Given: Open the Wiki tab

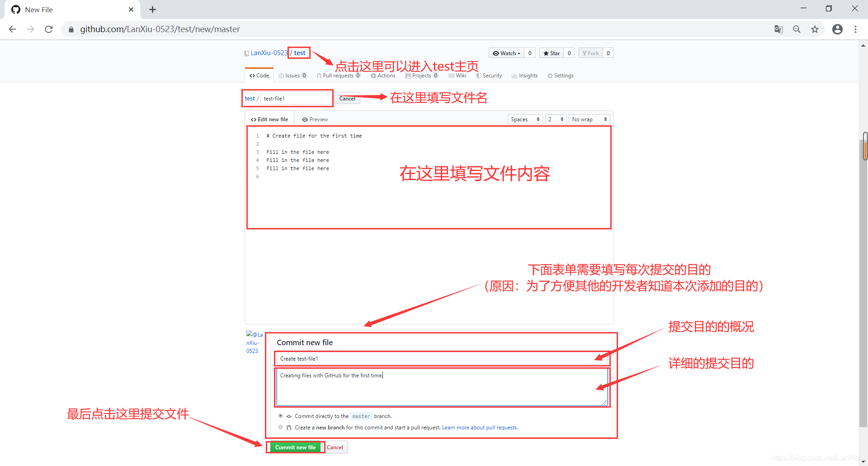Looking at the screenshot, I should point(458,76).
